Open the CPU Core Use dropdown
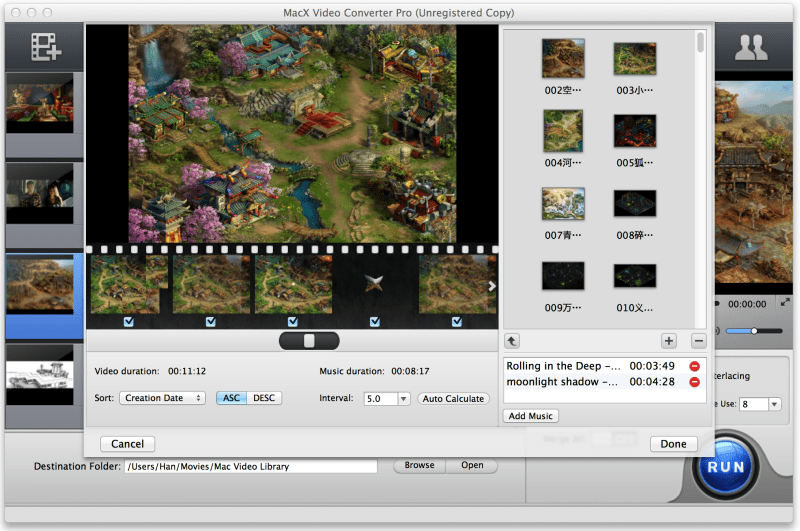The height and width of the screenshot is (531, 800). point(774,404)
